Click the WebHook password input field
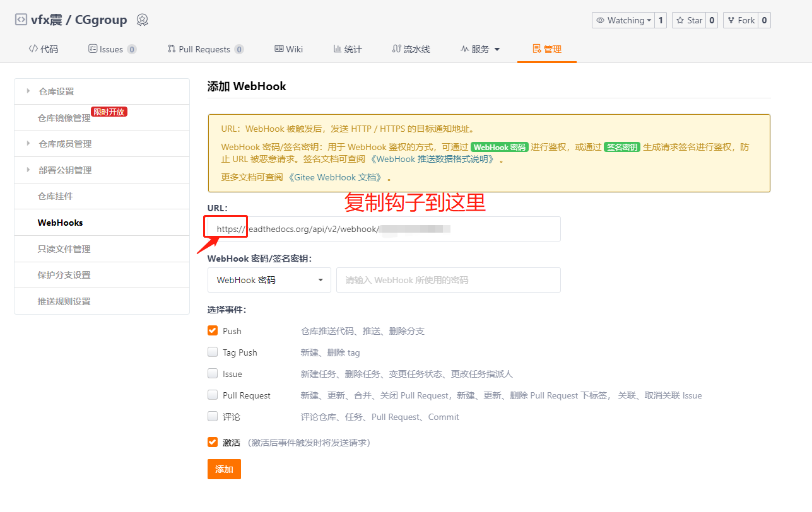This screenshot has height=512, width=812. [x=449, y=280]
